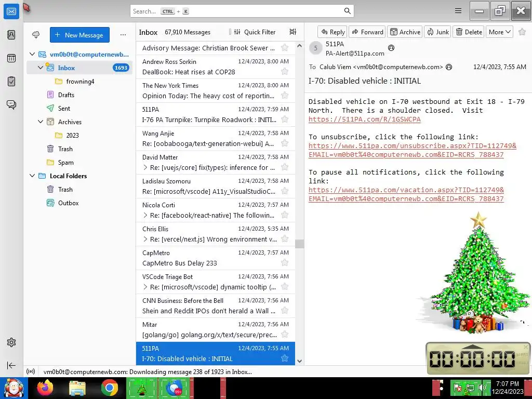Expand the David Matter vuejs thread
The width and height of the screenshot is (532, 399).
pyautogui.click(x=145, y=167)
